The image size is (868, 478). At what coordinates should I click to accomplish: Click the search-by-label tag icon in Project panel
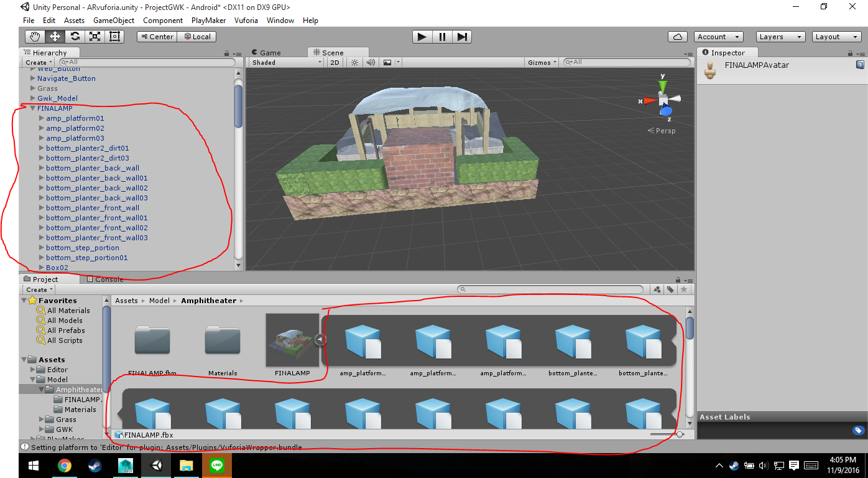tap(670, 289)
